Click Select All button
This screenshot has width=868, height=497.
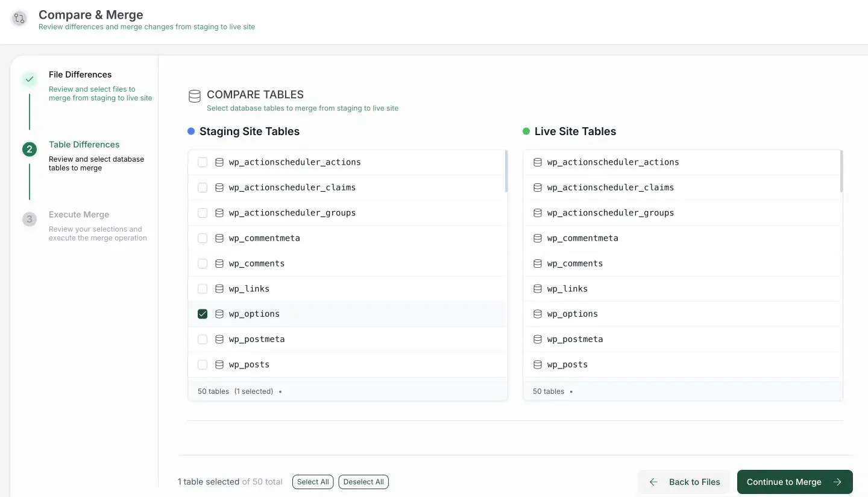[x=313, y=482]
